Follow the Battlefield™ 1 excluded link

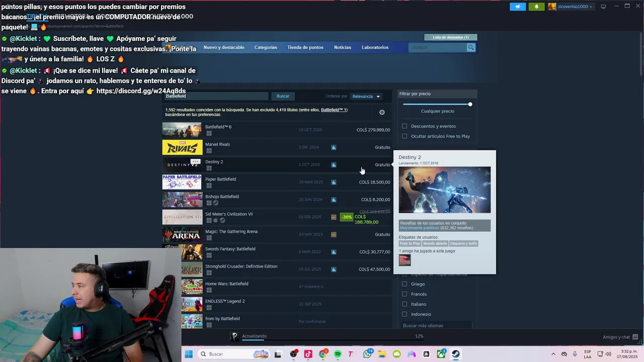click(x=334, y=110)
